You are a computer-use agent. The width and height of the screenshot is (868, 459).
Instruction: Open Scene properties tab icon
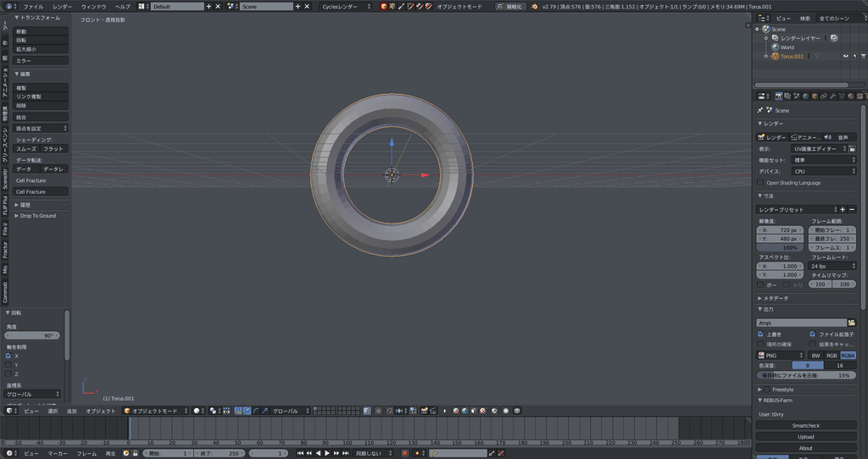[797, 97]
